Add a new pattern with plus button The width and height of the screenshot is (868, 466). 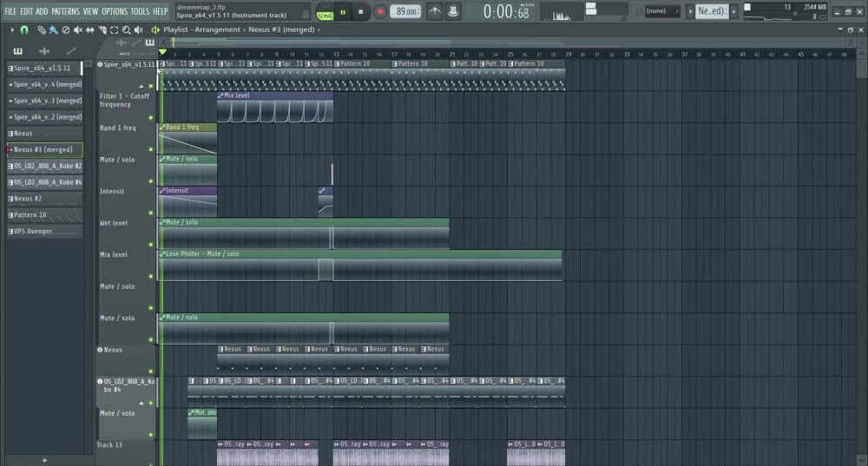733,11
